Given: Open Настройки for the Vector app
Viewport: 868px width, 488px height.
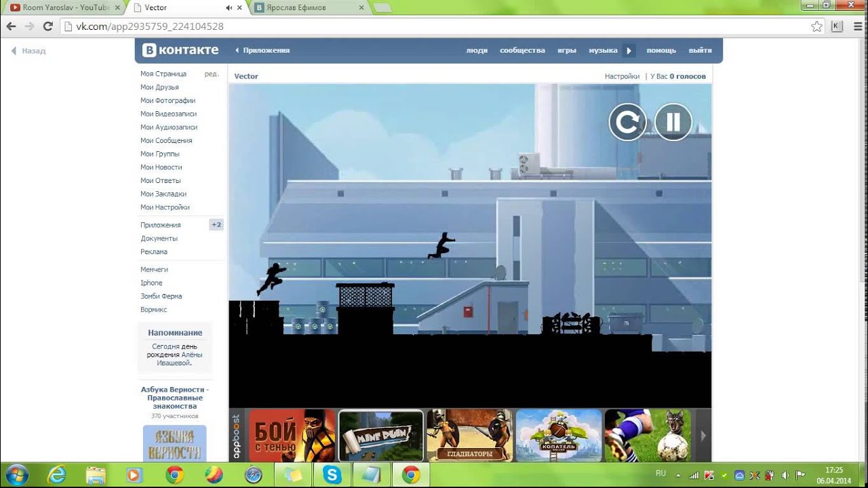Looking at the screenshot, I should tap(622, 77).
